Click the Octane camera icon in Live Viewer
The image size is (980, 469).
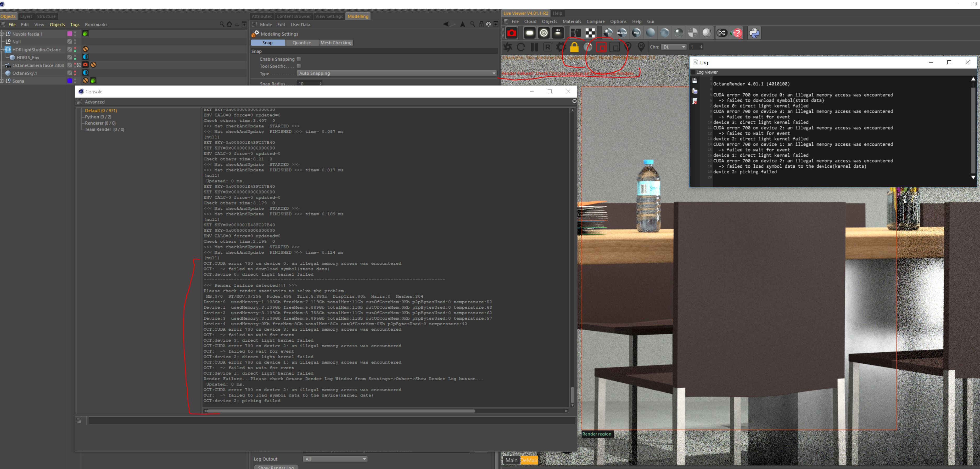pos(511,33)
